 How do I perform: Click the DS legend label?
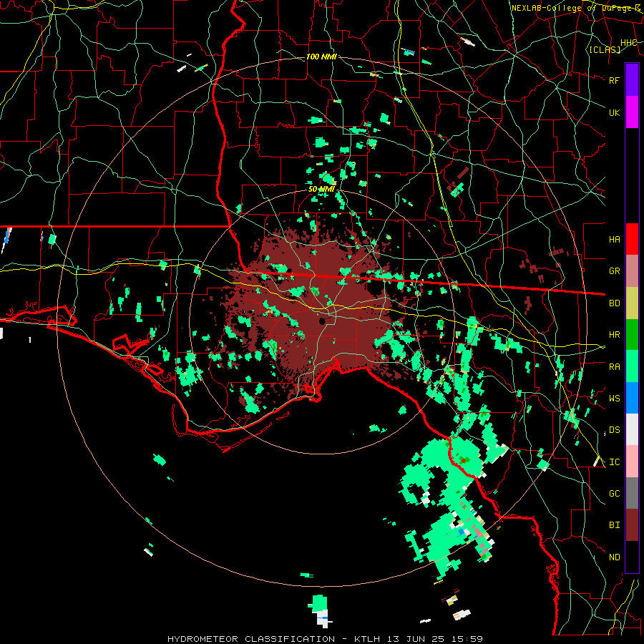(614, 430)
